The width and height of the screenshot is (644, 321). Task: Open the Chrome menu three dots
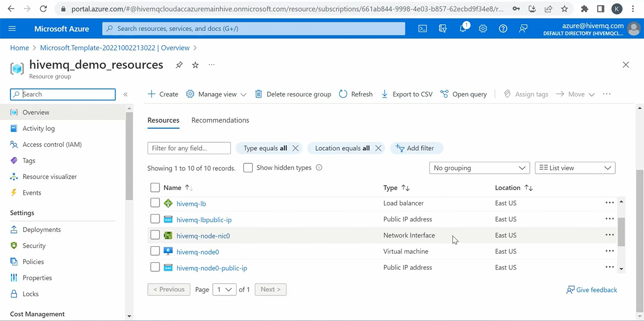pos(633,9)
